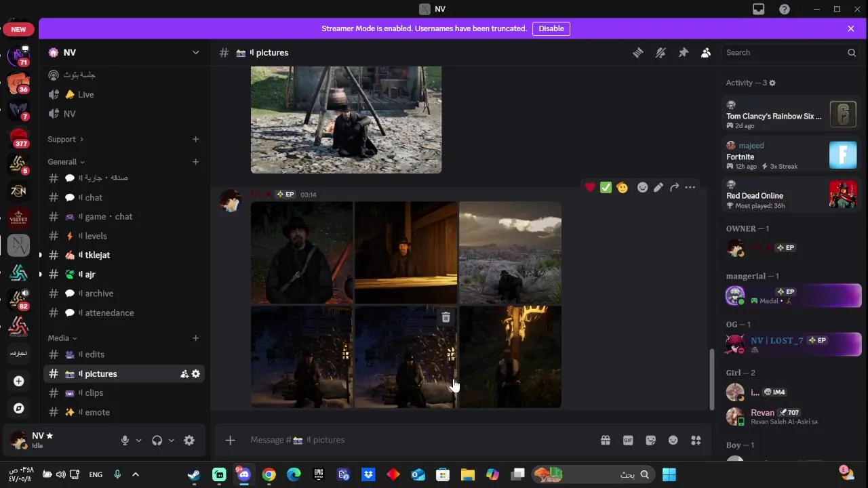Open the cloudy sky landscape thumbnail
Viewport: 868px width, 488px height.
[x=510, y=253]
